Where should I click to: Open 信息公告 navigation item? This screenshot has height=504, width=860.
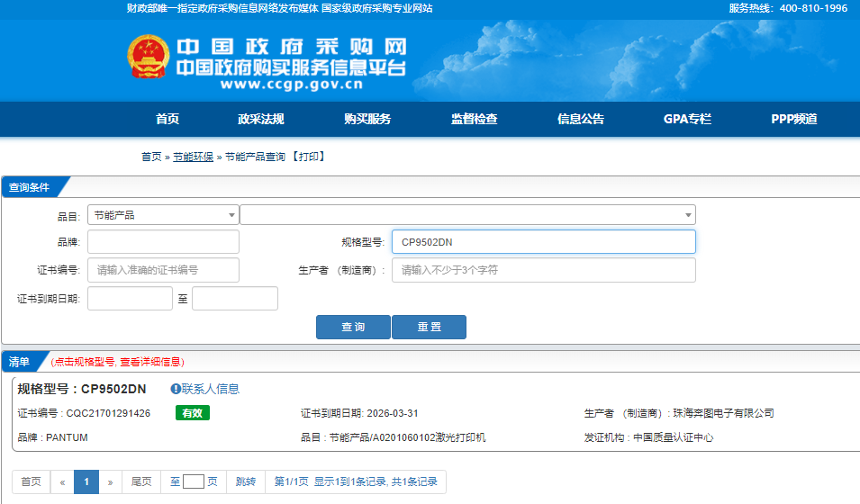click(581, 119)
